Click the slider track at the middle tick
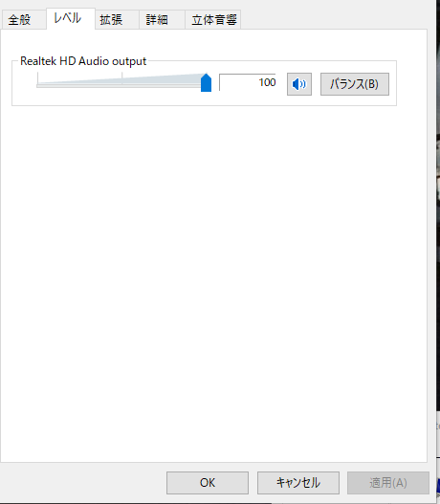This screenshot has height=504, width=440. 121,85
